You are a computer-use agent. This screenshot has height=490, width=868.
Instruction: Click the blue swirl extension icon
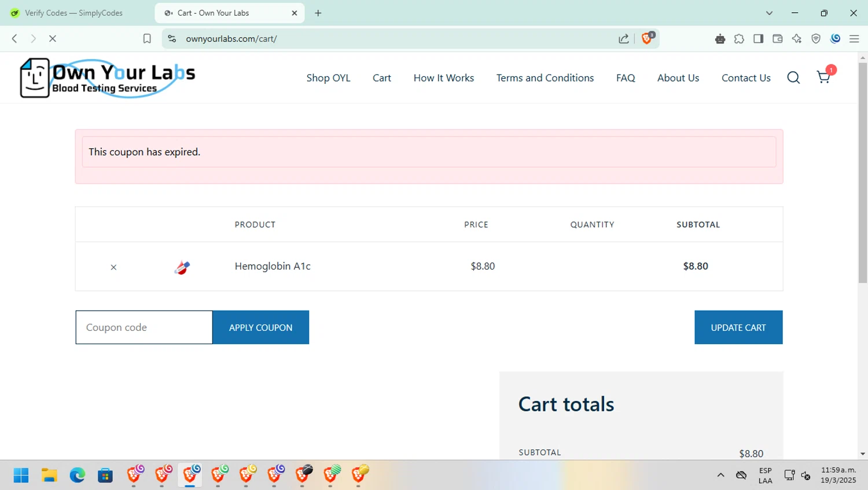click(835, 38)
